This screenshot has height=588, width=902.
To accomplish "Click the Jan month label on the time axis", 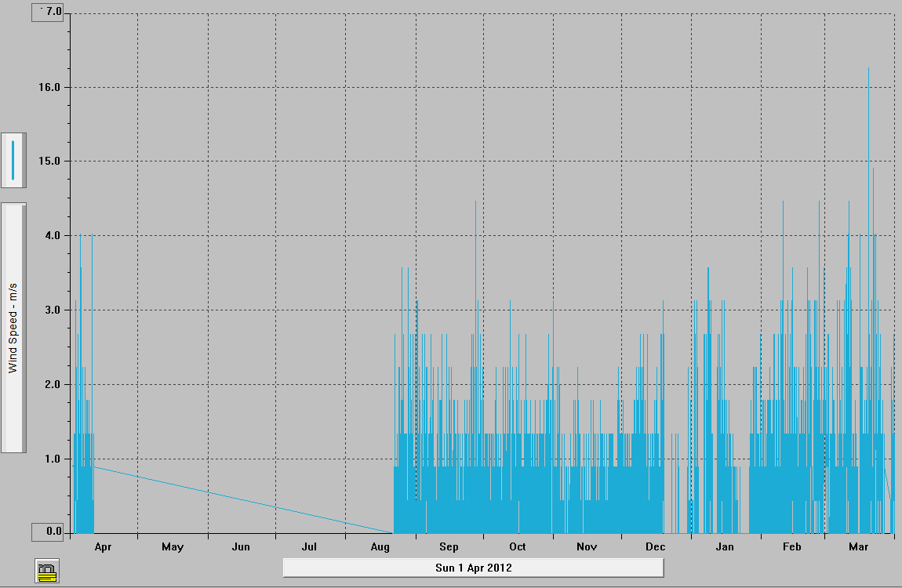I will pyautogui.click(x=725, y=546).
